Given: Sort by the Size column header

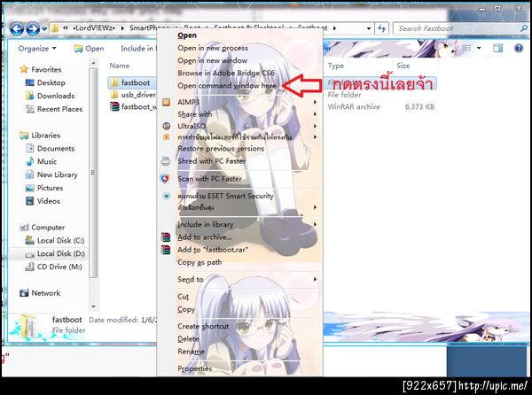Looking at the screenshot, I should point(403,66).
